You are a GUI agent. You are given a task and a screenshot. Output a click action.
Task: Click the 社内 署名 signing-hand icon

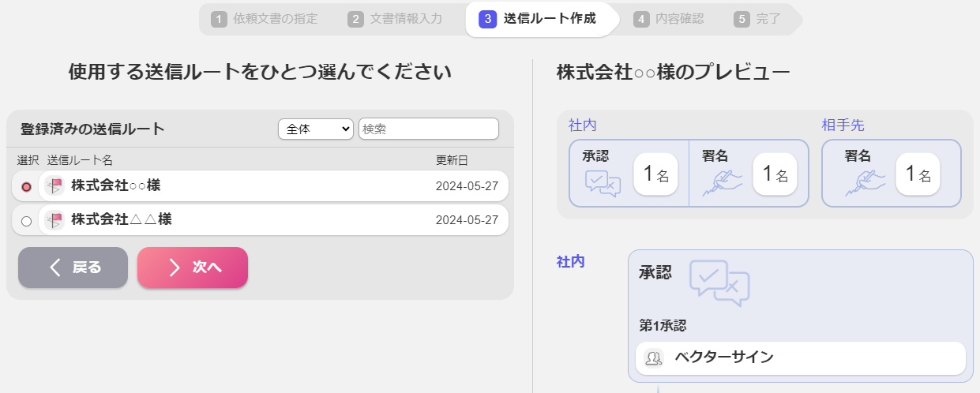(x=721, y=183)
